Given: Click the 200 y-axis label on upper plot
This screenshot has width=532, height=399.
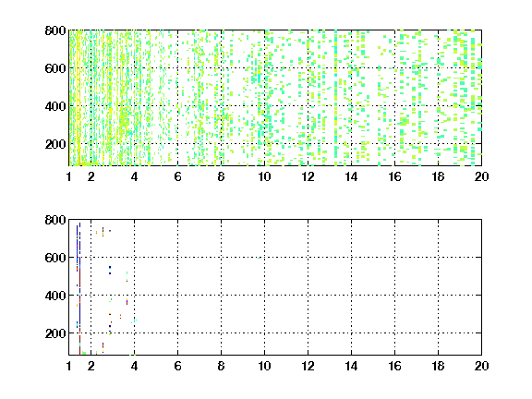Looking at the screenshot, I should tap(55, 144).
